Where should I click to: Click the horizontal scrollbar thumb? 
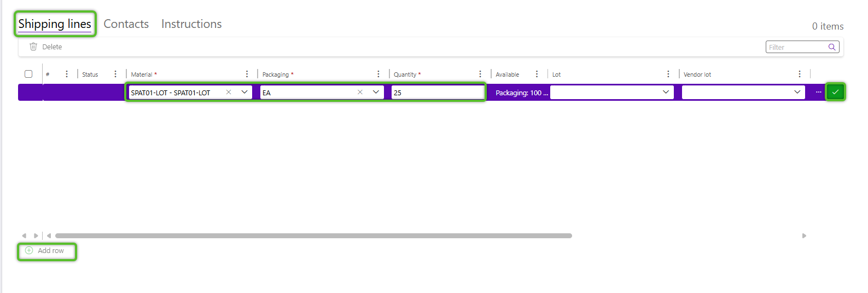click(313, 235)
